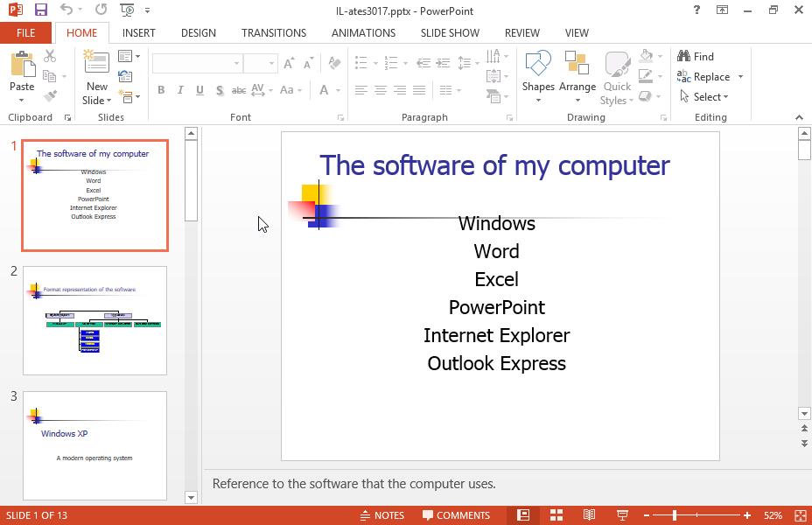Toggle NOTES pane button

tap(382, 515)
